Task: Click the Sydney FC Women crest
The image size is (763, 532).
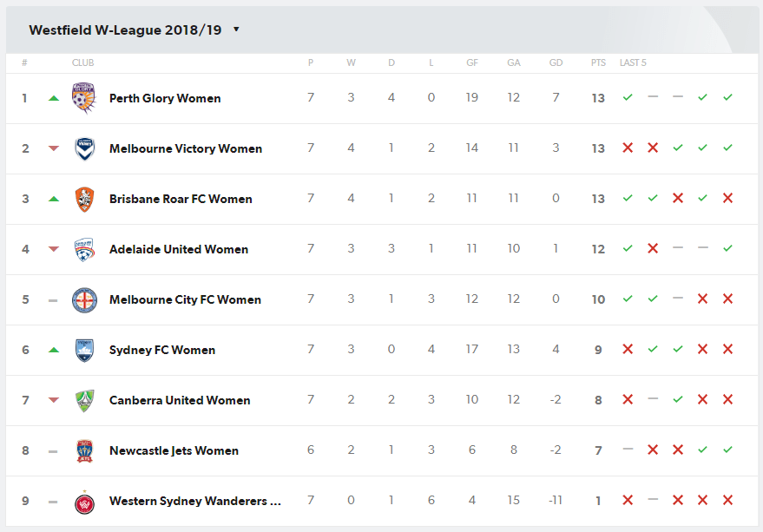Action: tap(85, 350)
